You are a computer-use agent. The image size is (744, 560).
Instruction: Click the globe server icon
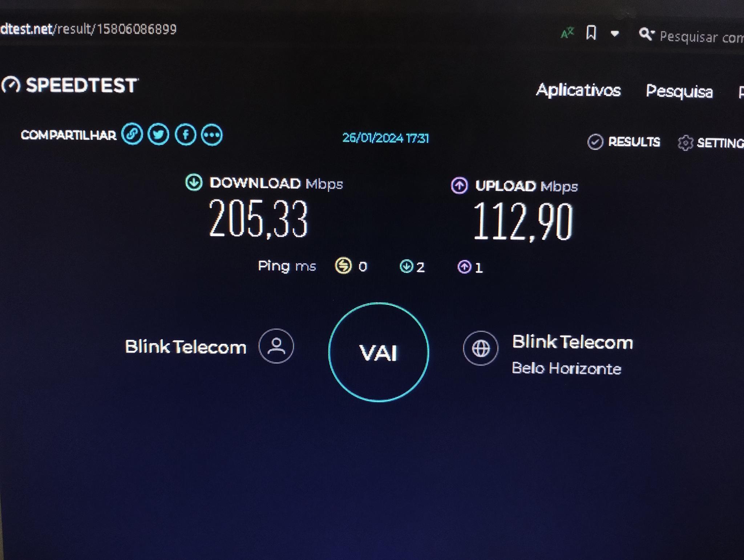click(x=480, y=348)
